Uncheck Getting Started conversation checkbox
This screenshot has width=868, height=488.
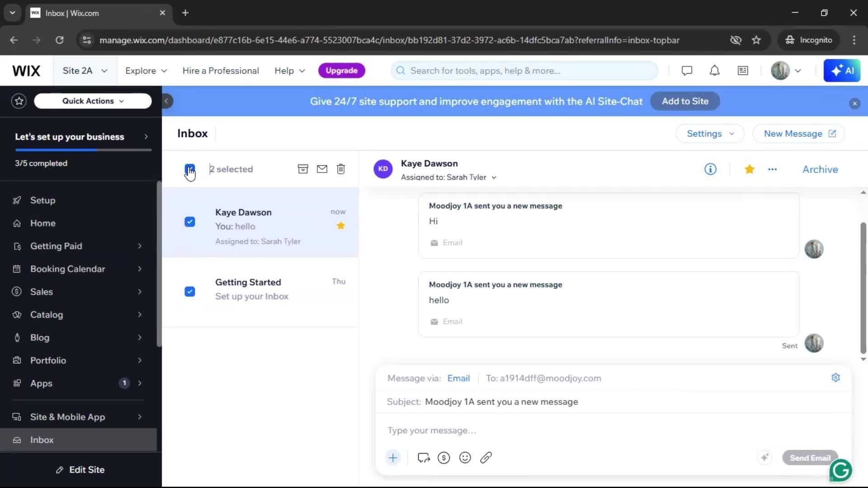coord(190,291)
